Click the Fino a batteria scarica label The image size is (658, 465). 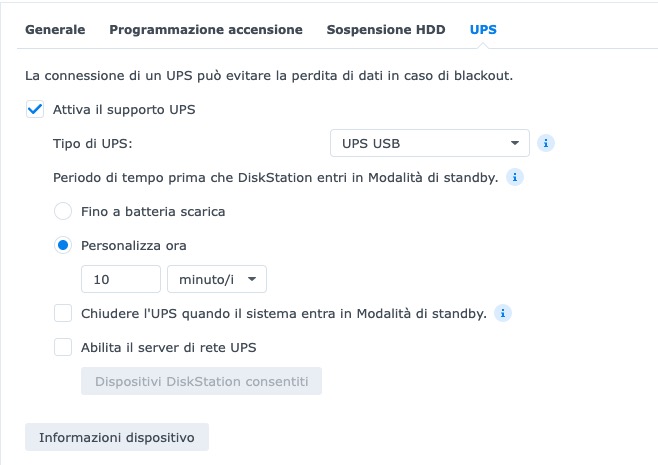pyautogui.click(x=153, y=211)
